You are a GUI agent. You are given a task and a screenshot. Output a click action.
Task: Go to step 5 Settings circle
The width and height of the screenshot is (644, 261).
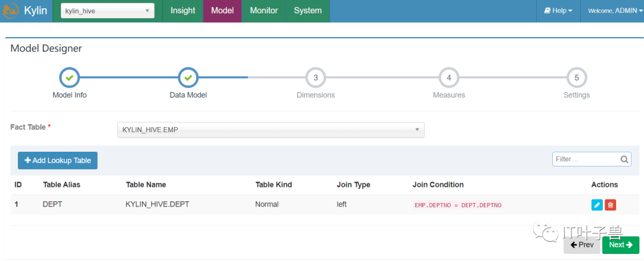[577, 78]
